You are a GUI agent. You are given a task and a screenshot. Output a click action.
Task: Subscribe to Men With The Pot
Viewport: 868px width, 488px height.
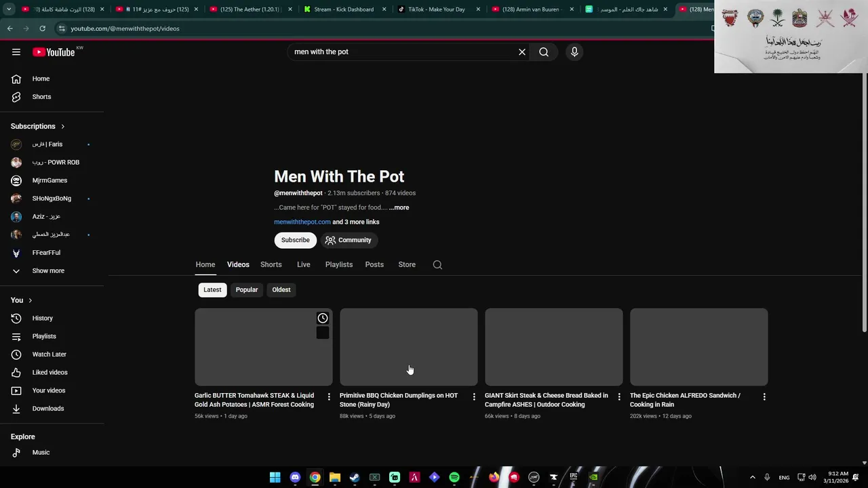click(296, 240)
